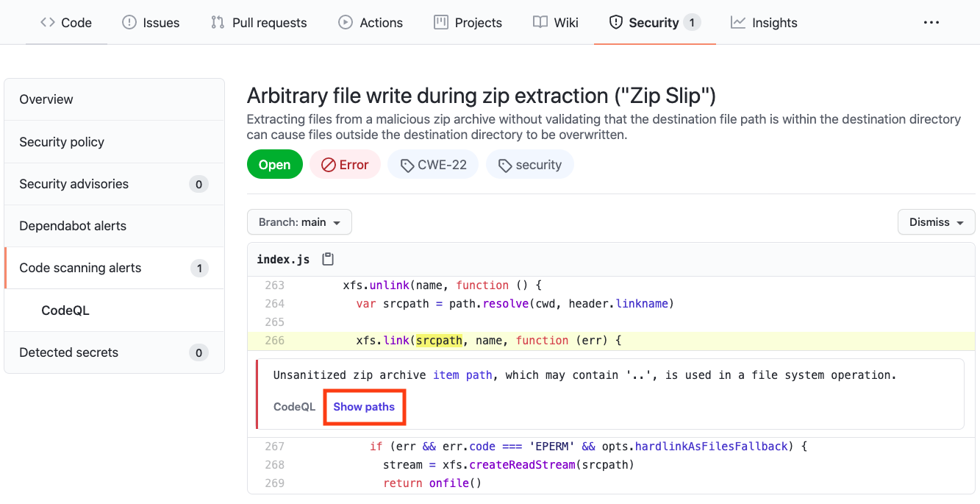Image resolution: width=980 pixels, height=504 pixels.
Task: Select the CodeQL sidebar sub-item
Action: (x=114, y=310)
